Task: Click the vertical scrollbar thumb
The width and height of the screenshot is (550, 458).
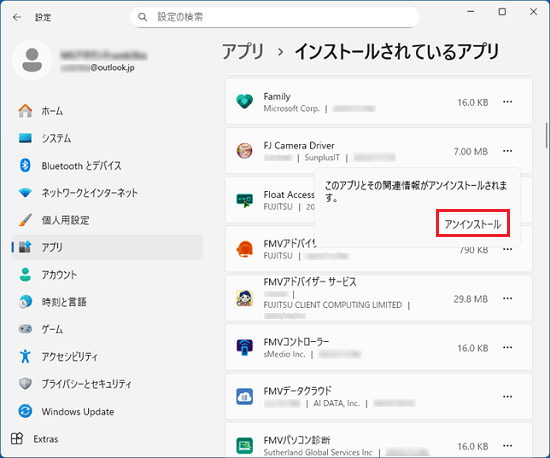Action: pos(546,135)
